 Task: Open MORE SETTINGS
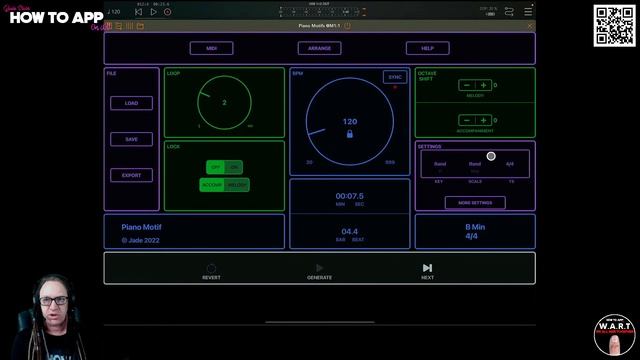(475, 202)
